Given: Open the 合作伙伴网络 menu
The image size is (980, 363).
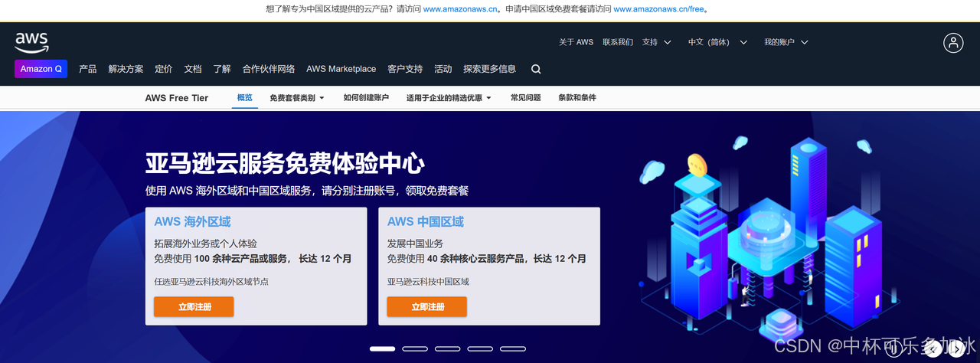Looking at the screenshot, I should [x=269, y=69].
